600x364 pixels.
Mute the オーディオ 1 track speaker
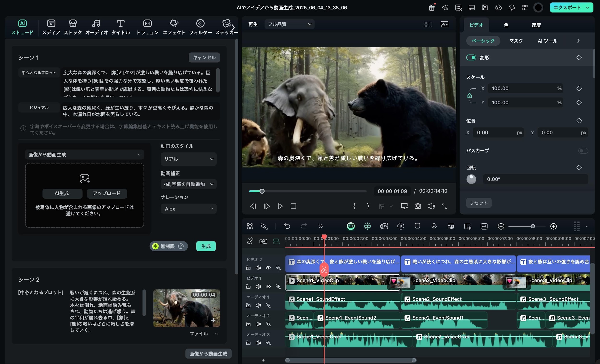point(258,305)
